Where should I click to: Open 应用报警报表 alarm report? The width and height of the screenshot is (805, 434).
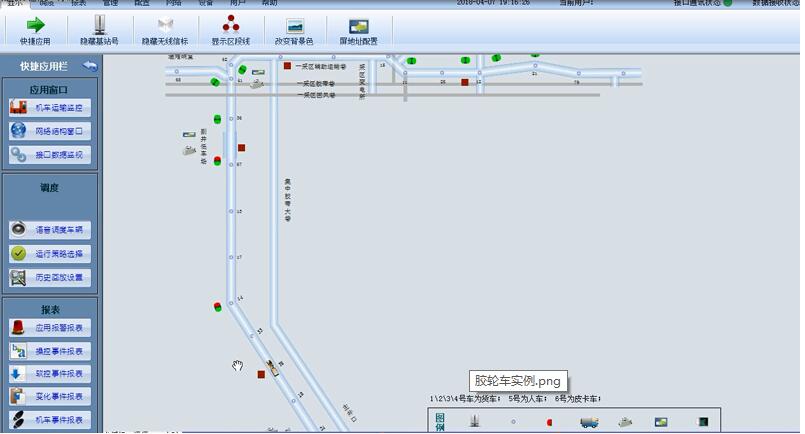tap(50, 328)
